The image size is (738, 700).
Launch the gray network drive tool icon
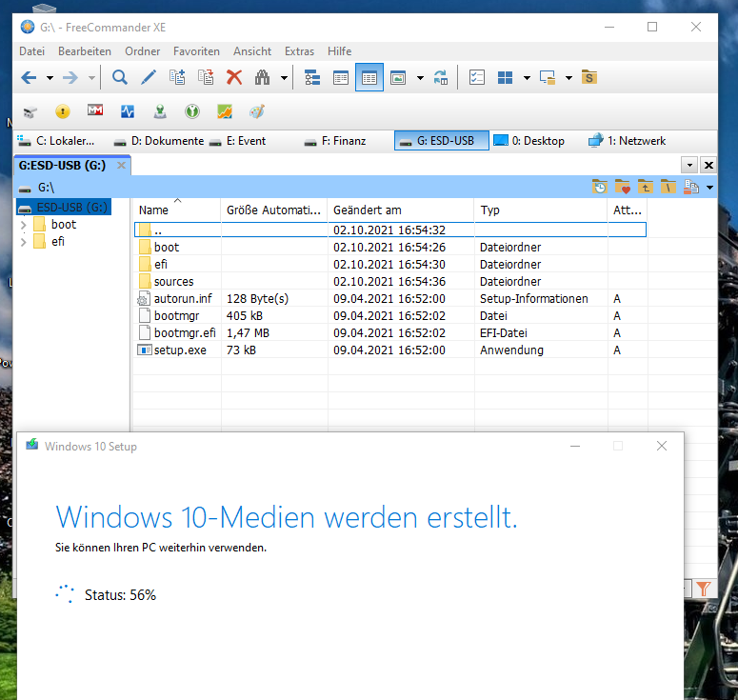pos(30,112)
